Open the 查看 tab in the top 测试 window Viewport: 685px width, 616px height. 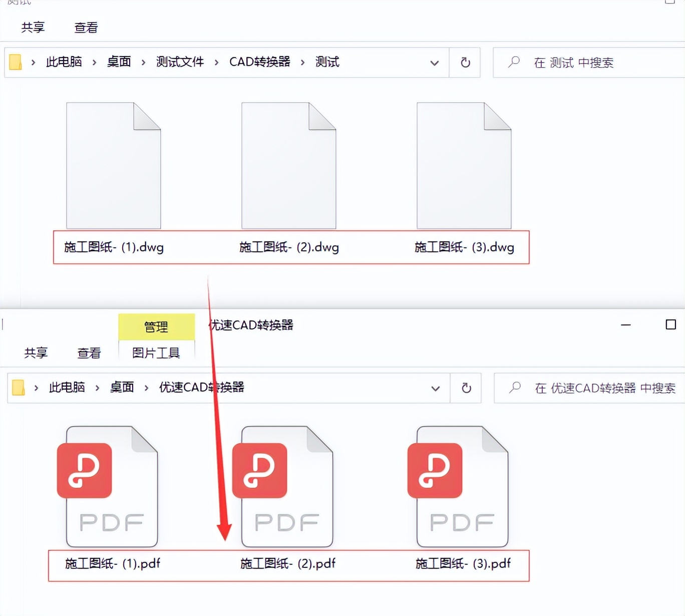pyautogui.click(x=86, y=28)
